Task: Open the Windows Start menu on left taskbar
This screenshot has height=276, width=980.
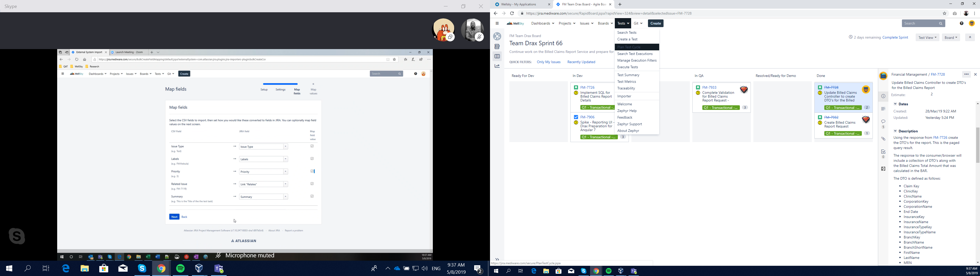Action: 9,269
